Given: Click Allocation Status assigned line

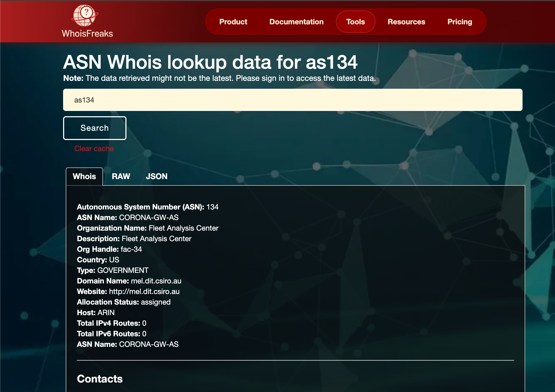Looking at the screenshot, I should point(124,302).
